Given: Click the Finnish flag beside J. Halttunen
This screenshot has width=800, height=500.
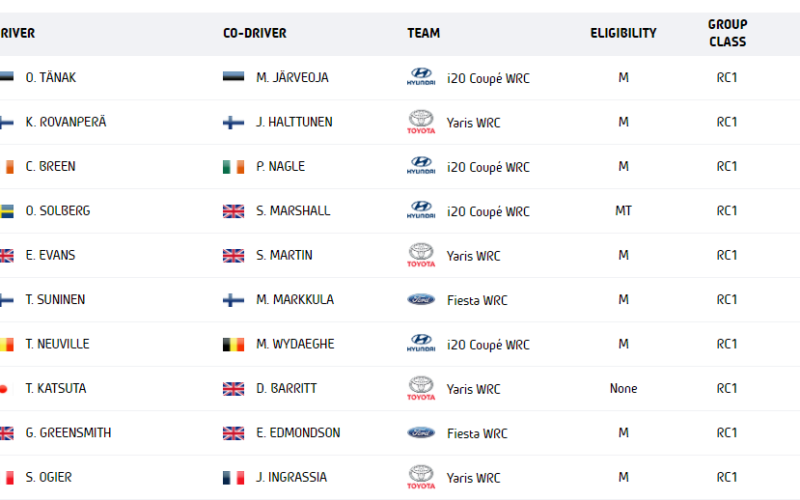Looking at the screenshot, I should click(x=233, y=122).
